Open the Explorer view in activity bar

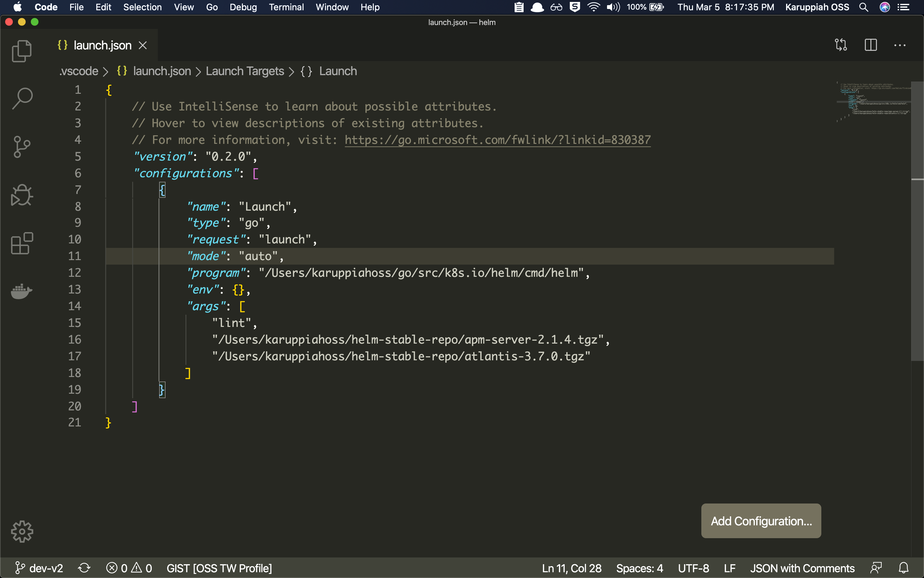point(22,51)
